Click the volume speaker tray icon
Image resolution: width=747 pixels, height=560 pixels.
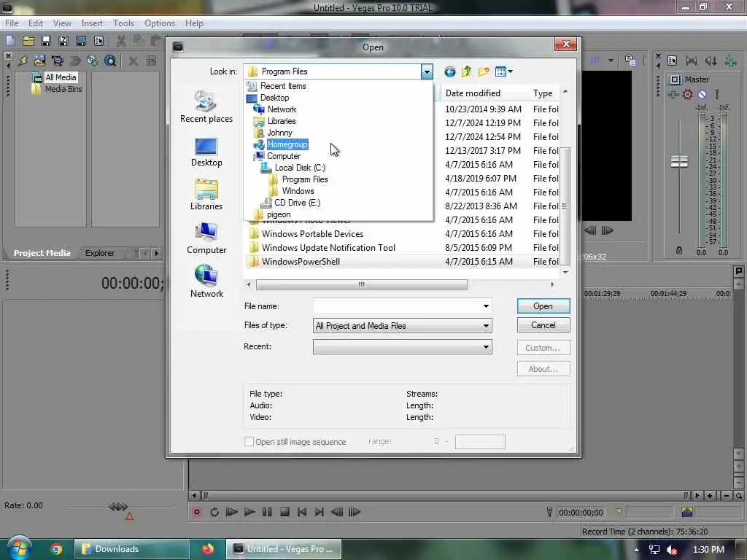click(x=672, y=550)
